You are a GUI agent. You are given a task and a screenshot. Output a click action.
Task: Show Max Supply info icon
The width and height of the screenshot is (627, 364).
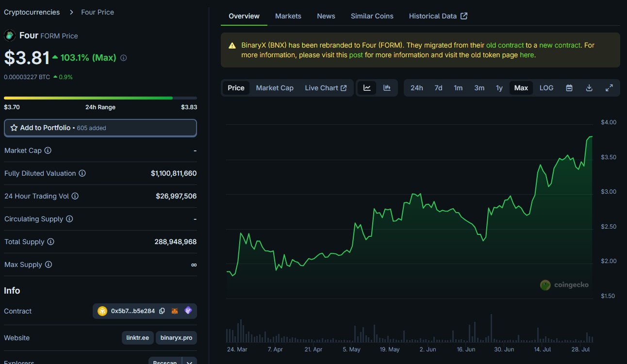point(48,265)
